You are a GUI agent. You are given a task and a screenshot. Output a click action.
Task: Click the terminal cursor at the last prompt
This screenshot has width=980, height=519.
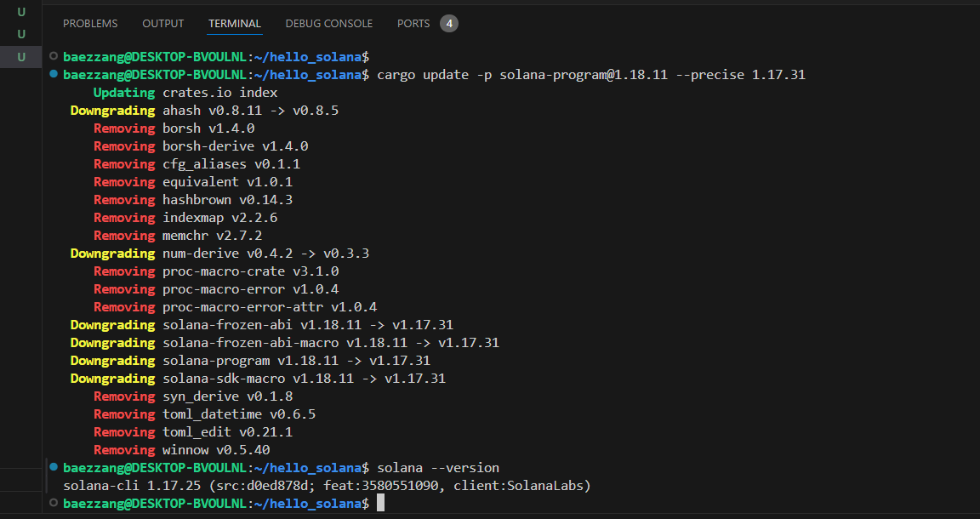click(x=380, y=503)
